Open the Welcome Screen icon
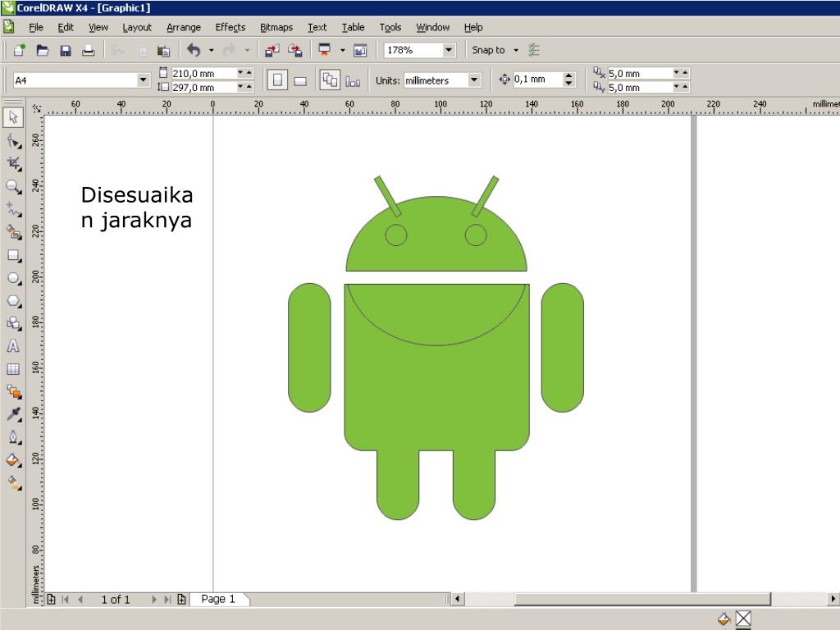The height and width of the screenshot is (630, 840). click(x=360, y=50)
